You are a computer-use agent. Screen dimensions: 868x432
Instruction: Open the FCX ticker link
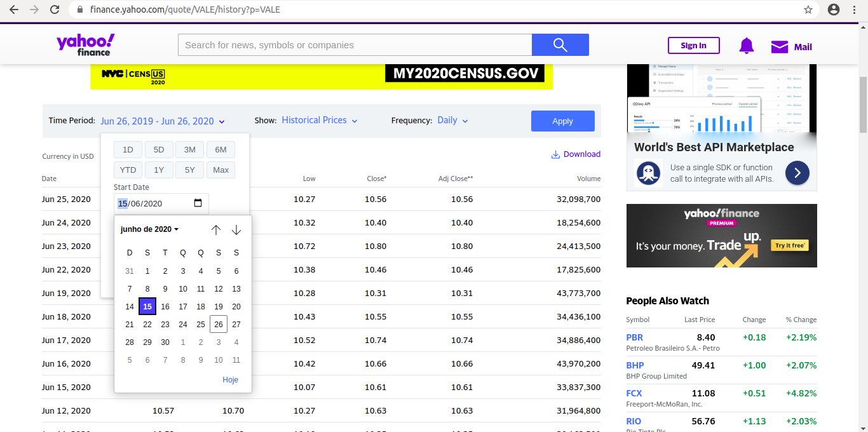pos(635,393)
